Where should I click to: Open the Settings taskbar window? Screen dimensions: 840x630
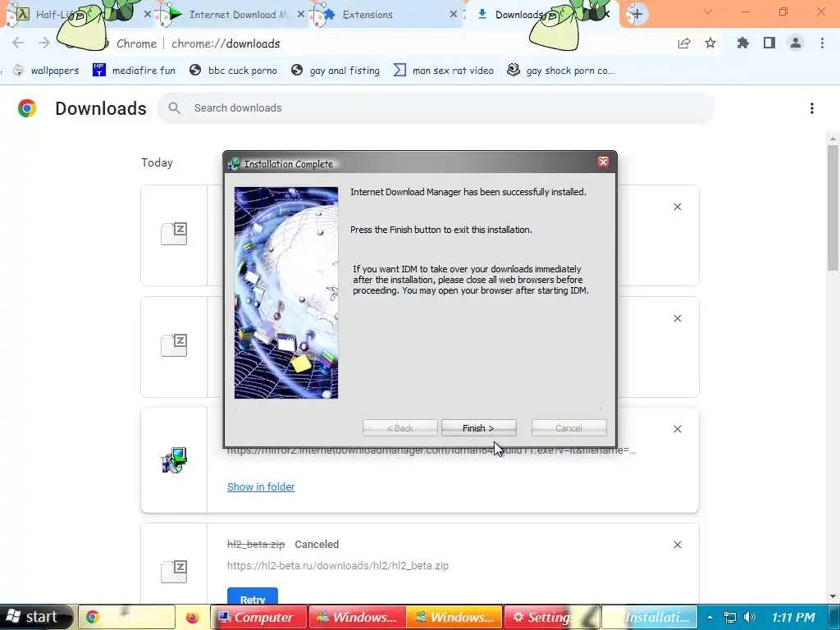point(552,617)
